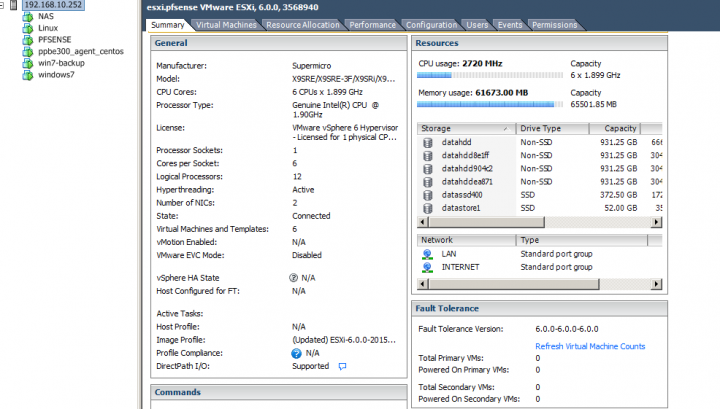Click storage list scroll right arrow
The width and height of the screenshot is (720, 409).
(657, 222)
